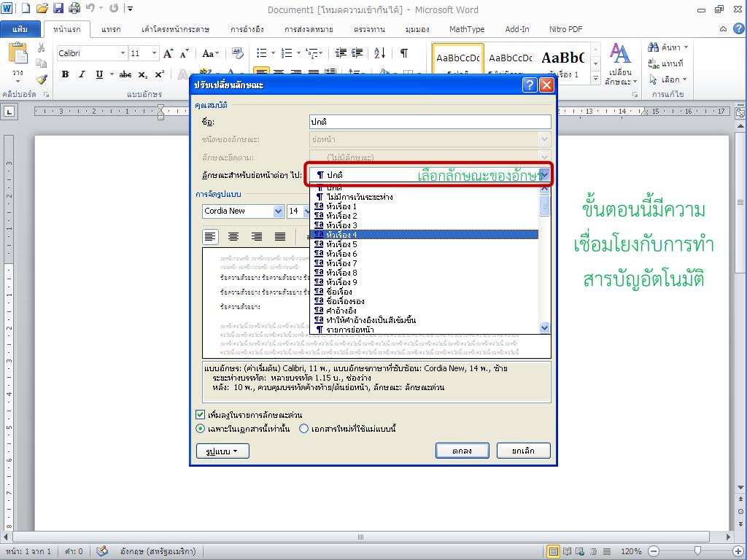Click the Superscript X² icon
This screenshot has height=560, width=747.
160,74
